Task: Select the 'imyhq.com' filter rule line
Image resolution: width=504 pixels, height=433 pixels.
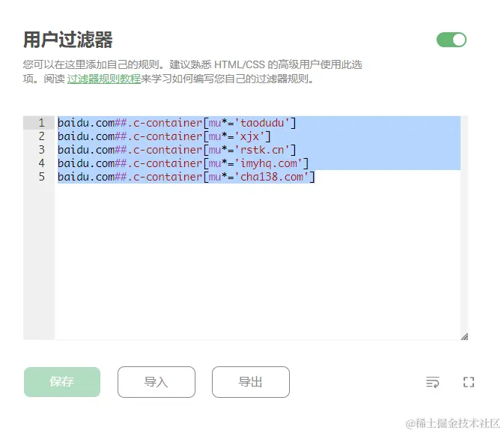Action: click(x=183, y=163)
